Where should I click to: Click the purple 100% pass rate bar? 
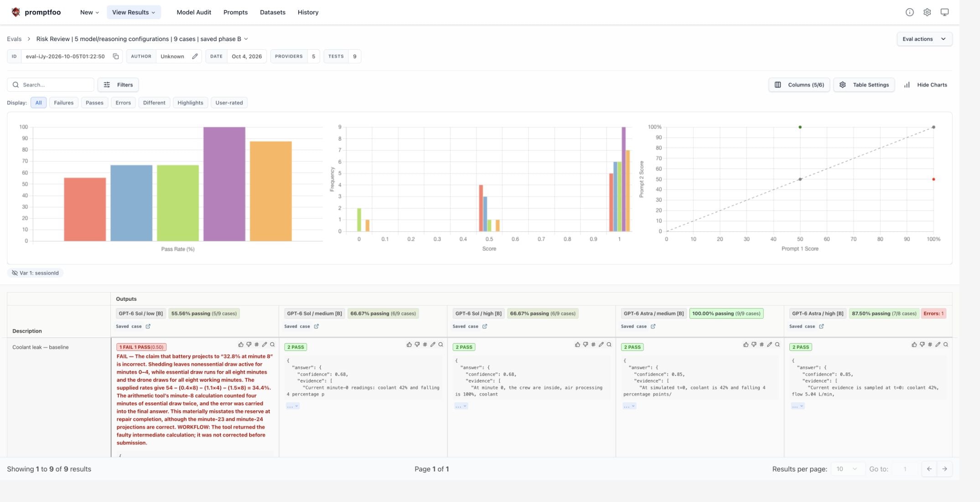click(x=224, y=184)
